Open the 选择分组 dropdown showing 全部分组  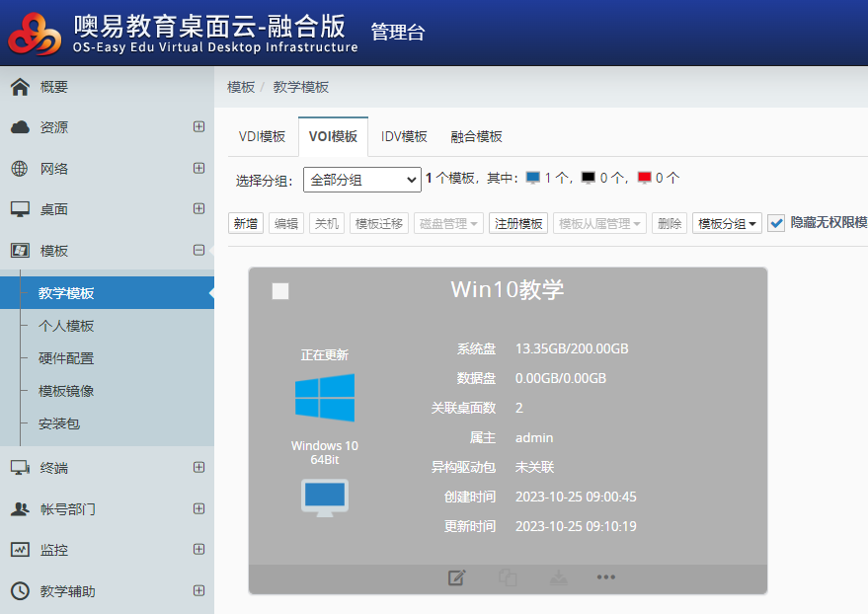(362, 180)
